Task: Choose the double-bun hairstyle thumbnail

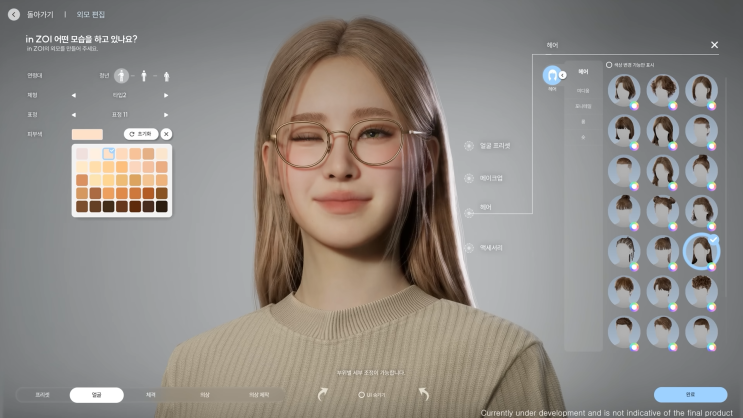Action: pos(662,210)
